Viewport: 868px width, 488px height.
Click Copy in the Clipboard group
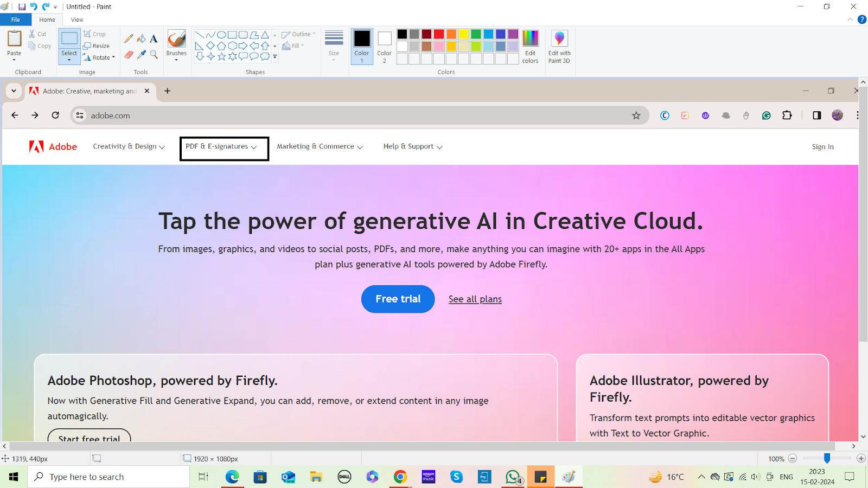[40, 46]
